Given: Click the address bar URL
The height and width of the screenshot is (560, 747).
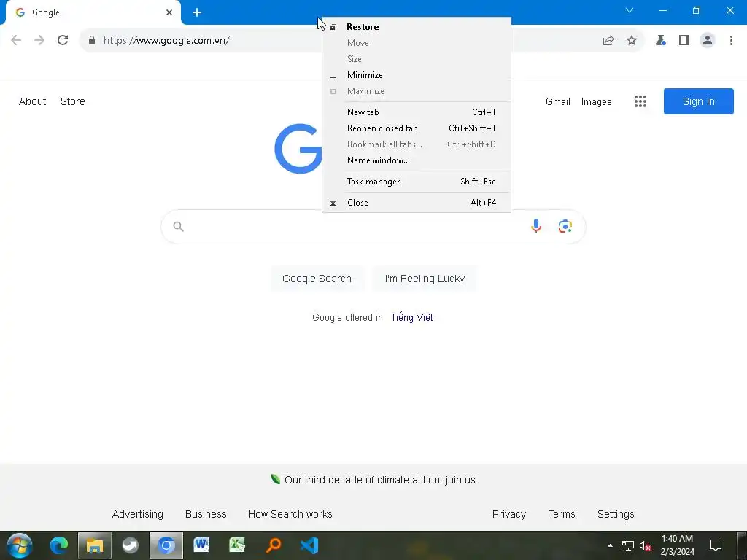Looking at the screenshot, I should point(166,41).
